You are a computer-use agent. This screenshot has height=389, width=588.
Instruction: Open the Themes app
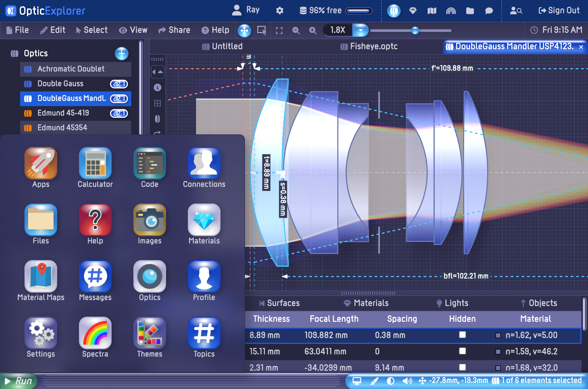(x=149, y=333)
